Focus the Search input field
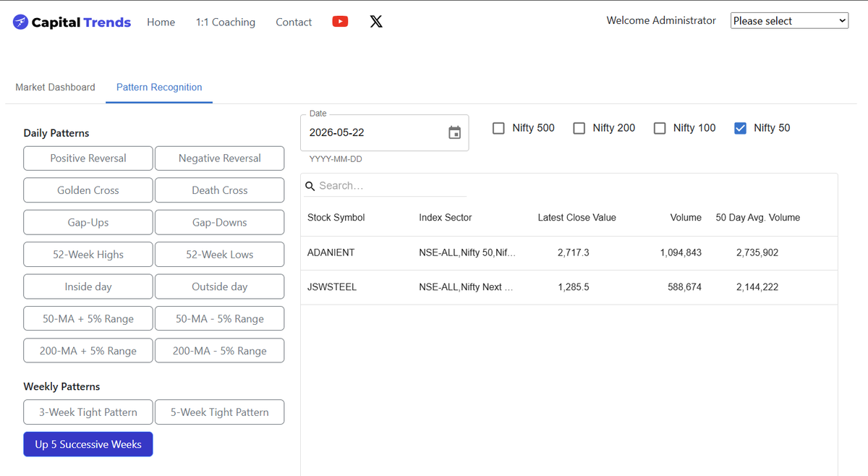Image resolution: width=868 pixels, height=476 pixels. tap(392, 186)
